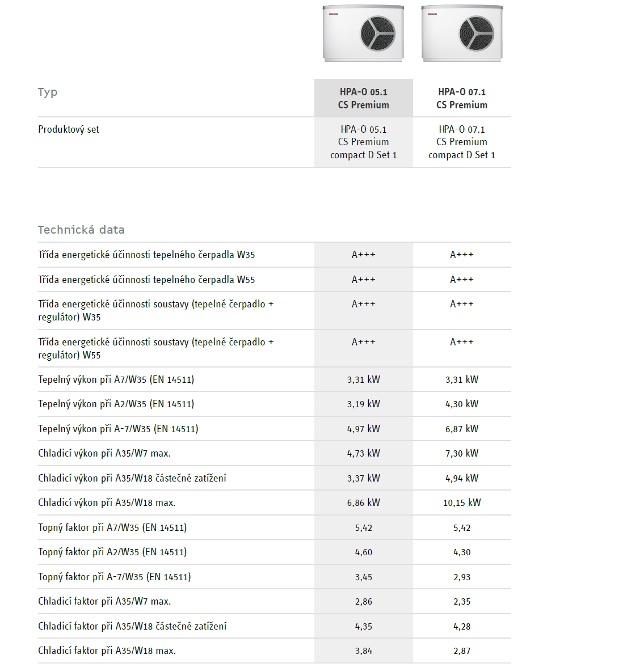Select HPA-O 05.1 compact D Set 1 cell

point(364,142)
